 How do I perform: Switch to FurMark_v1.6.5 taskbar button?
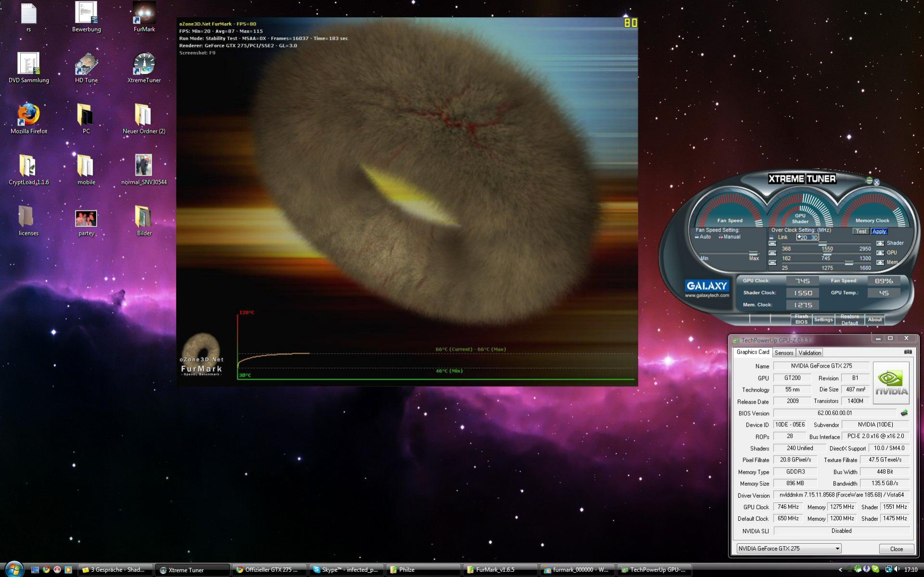tap(500, 570)
